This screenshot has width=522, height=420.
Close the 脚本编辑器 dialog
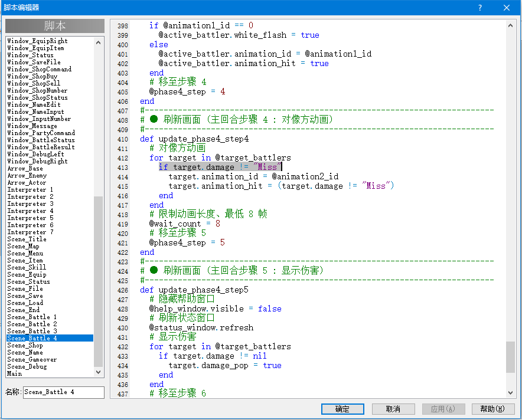507,8
